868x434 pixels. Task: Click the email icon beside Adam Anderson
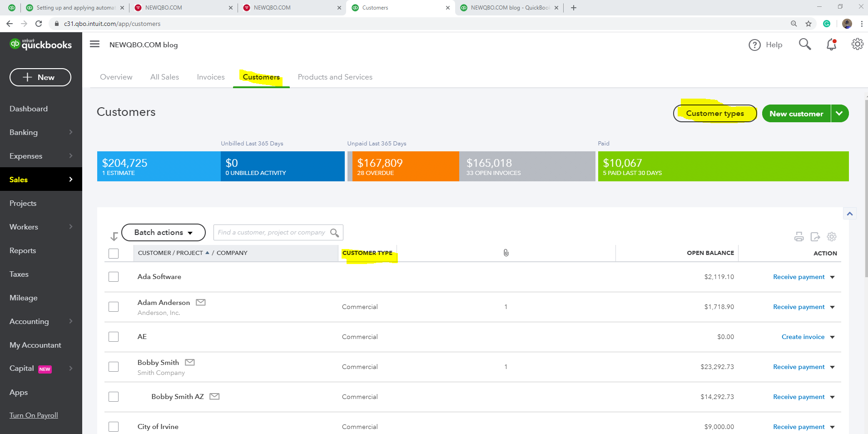201,302
